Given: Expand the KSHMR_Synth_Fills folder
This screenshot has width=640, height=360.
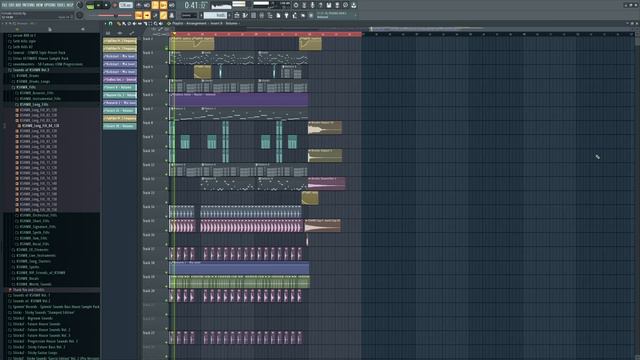Looking at the screenshot, I should coord(33,232).
